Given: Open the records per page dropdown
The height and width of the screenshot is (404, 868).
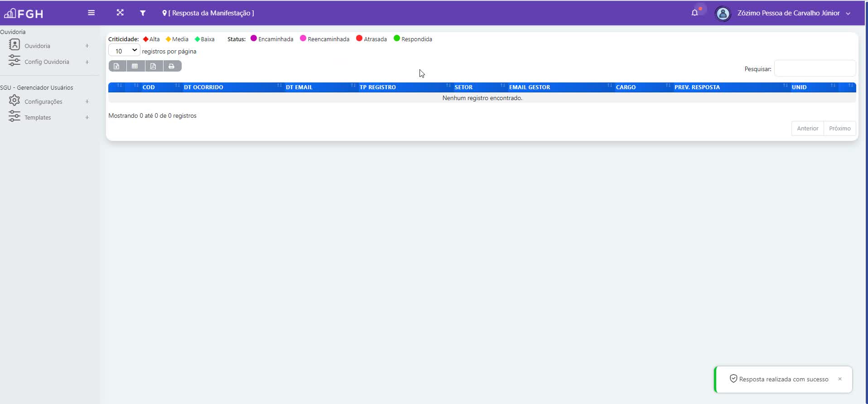Looking at the screenshot, I should click(x=124, y=51).
